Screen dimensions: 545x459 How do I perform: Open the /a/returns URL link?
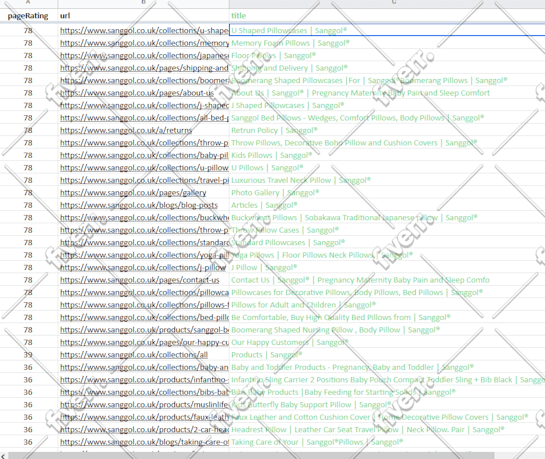126,130
